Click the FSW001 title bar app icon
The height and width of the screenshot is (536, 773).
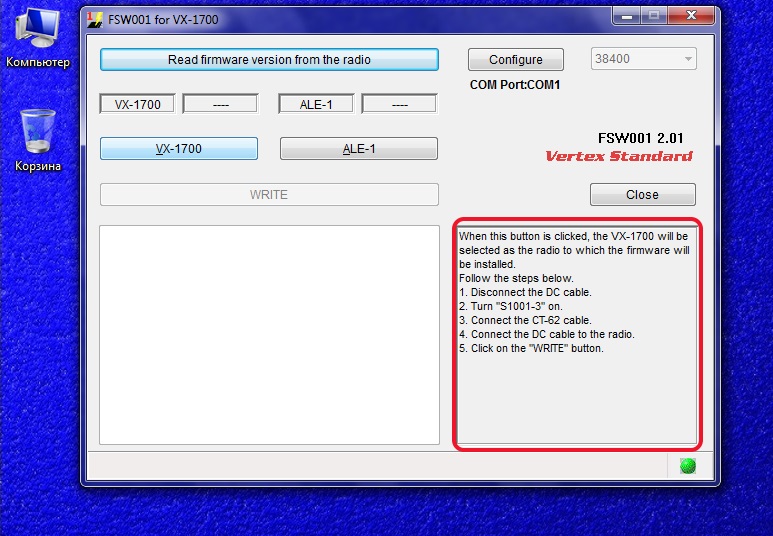(94, 20)
